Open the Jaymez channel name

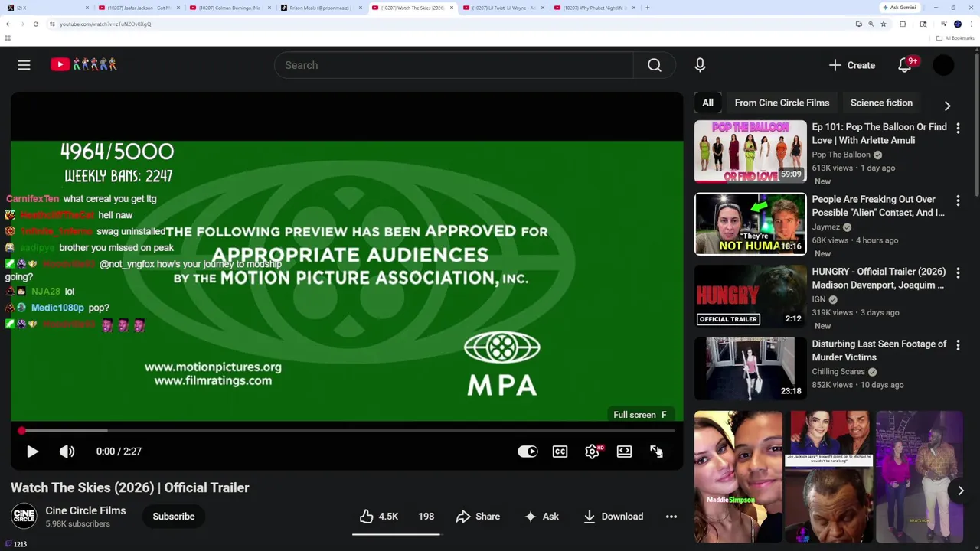(x=826, y=227)
